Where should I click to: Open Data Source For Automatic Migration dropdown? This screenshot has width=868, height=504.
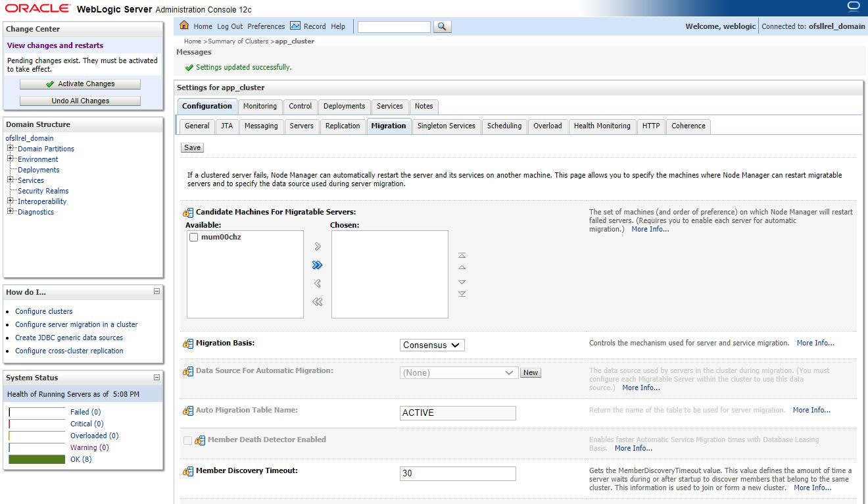(459, 372)
